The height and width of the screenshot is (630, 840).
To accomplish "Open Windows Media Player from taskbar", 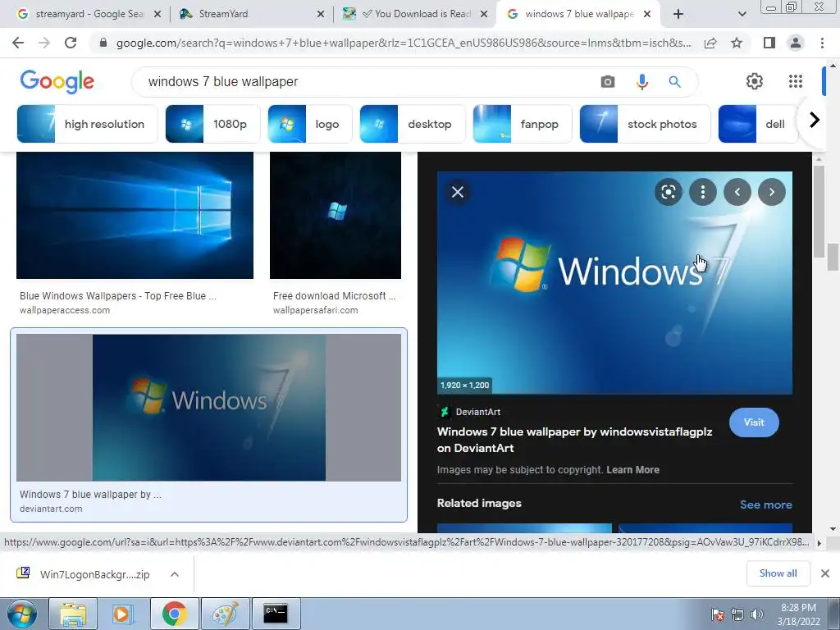I will pos(121,614).
